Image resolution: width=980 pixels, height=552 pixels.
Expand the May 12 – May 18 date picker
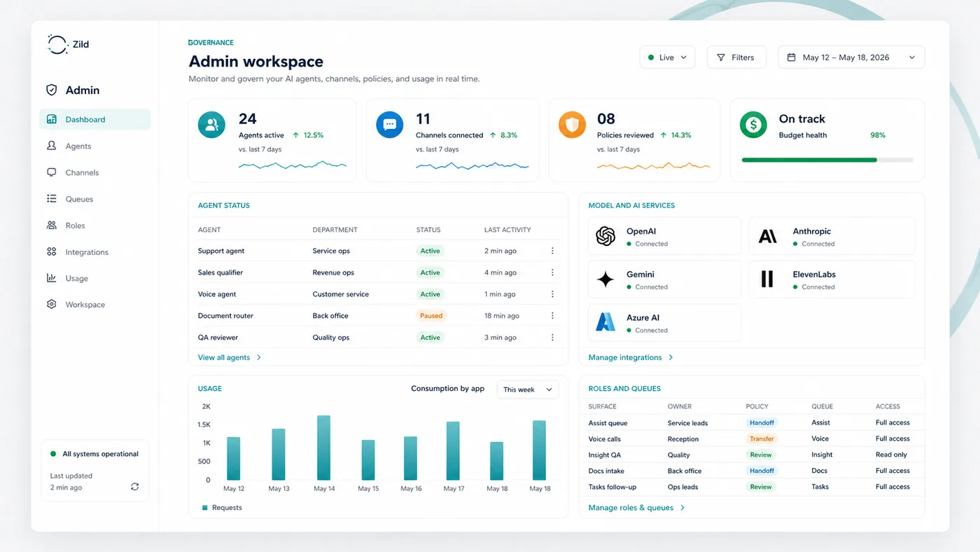click(850, 57)
